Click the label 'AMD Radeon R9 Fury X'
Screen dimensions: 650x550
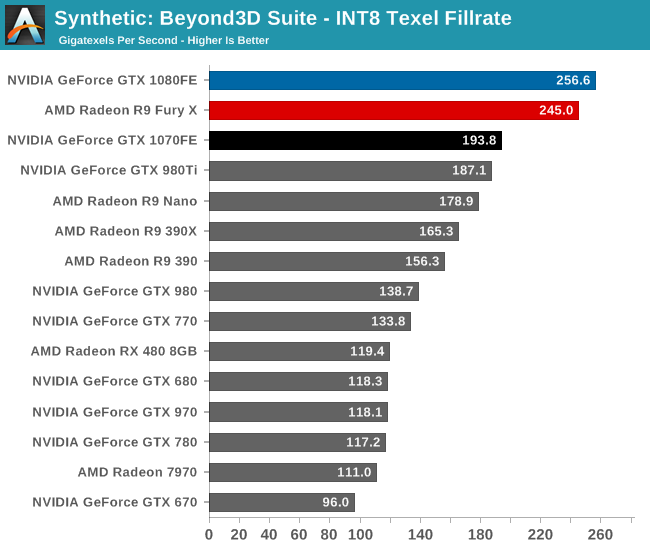coord(121,110)
